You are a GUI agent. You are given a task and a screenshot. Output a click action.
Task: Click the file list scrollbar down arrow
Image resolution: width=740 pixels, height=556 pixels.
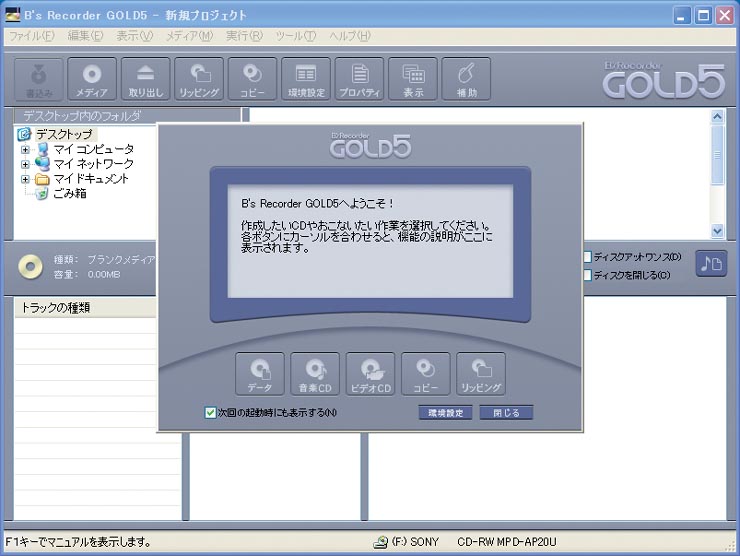click(x=717, y=231)
